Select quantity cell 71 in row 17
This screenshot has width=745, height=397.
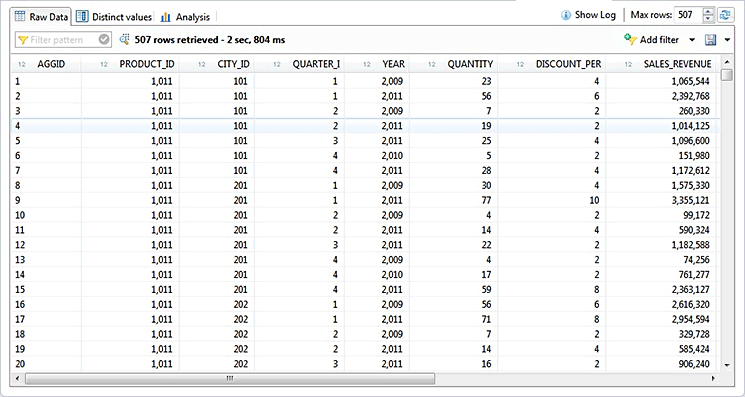tap(455, 319)
